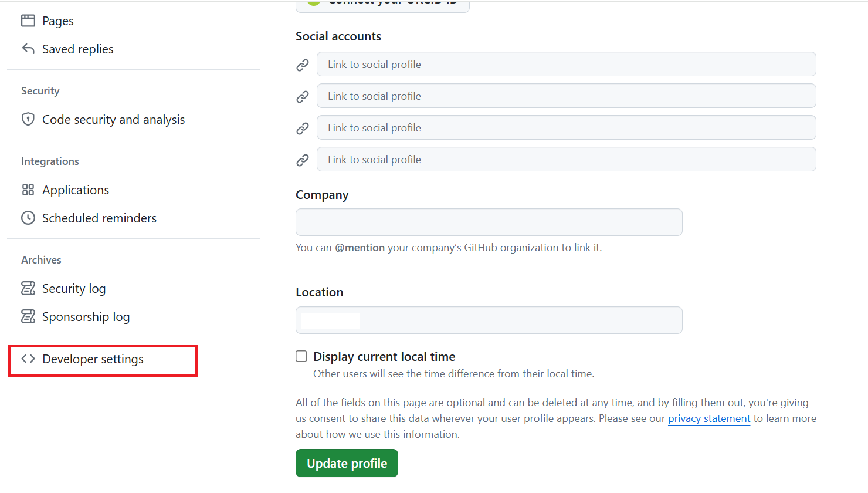
Task: Click the Security log icon
Action: click(28, 288)
